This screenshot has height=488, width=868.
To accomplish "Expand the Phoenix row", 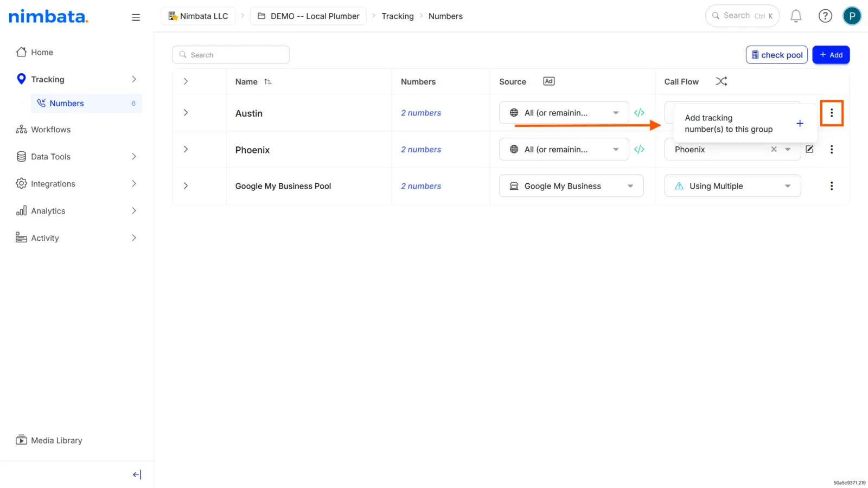I will [186, 149].
